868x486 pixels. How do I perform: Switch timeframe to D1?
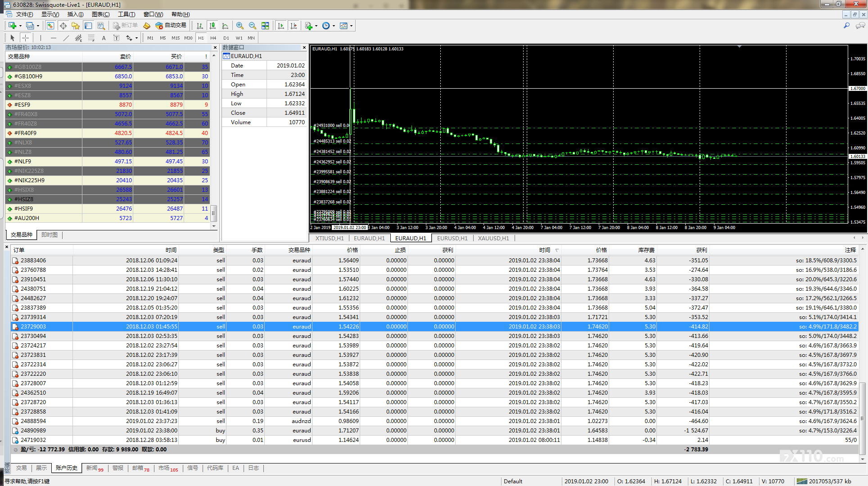(226, 38)
